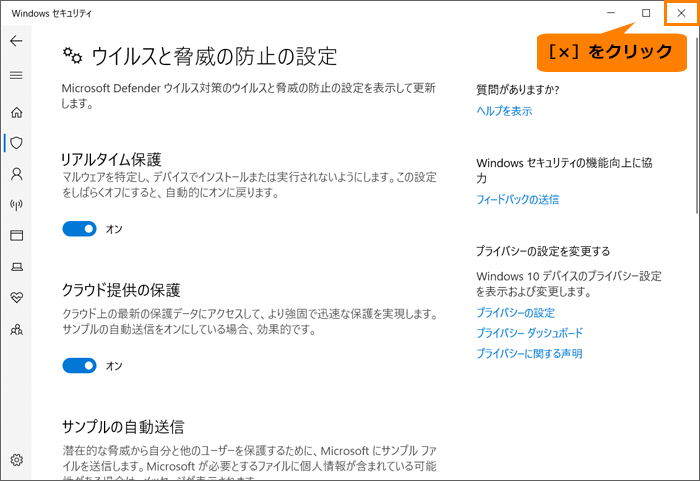Click フィードバックの送信 link
700x481 pixels.
click(517, 199)
